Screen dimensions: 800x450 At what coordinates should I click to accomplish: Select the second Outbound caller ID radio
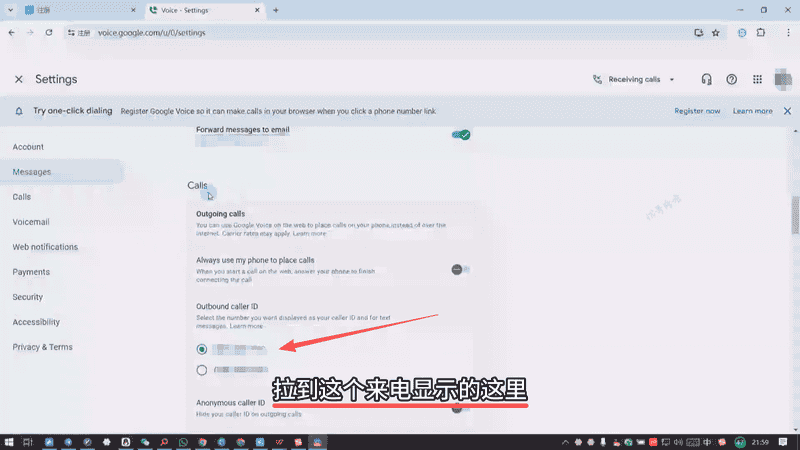(x=202, y=370)
